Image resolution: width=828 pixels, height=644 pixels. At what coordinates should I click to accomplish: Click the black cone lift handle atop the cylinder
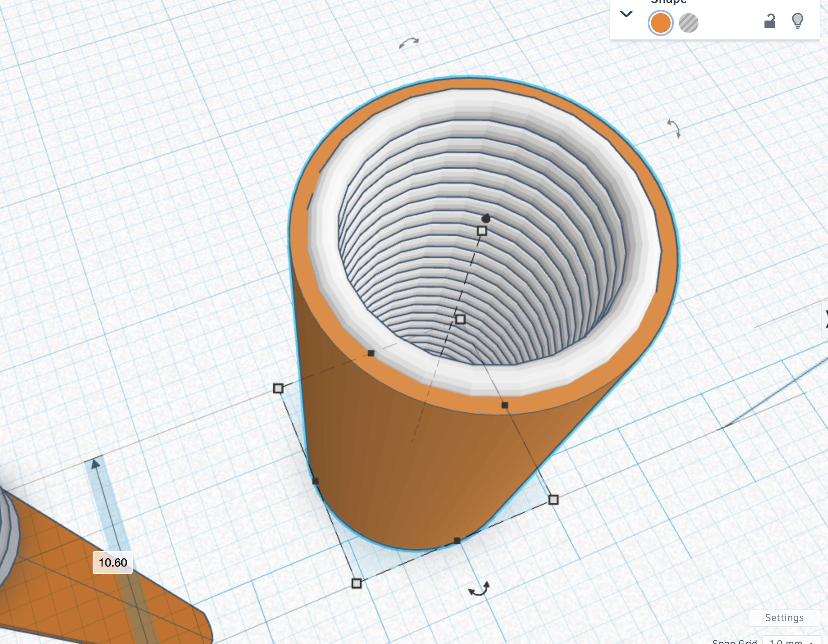click(x=486, y=218)
